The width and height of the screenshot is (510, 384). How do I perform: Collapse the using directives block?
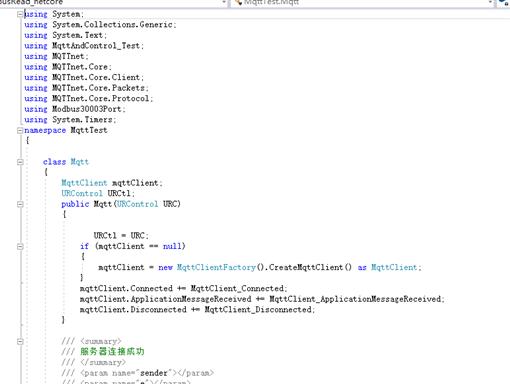20,14
